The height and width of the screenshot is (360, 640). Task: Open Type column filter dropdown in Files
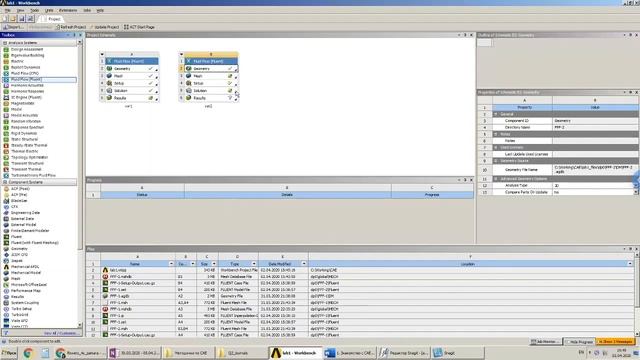pos(254,264)
